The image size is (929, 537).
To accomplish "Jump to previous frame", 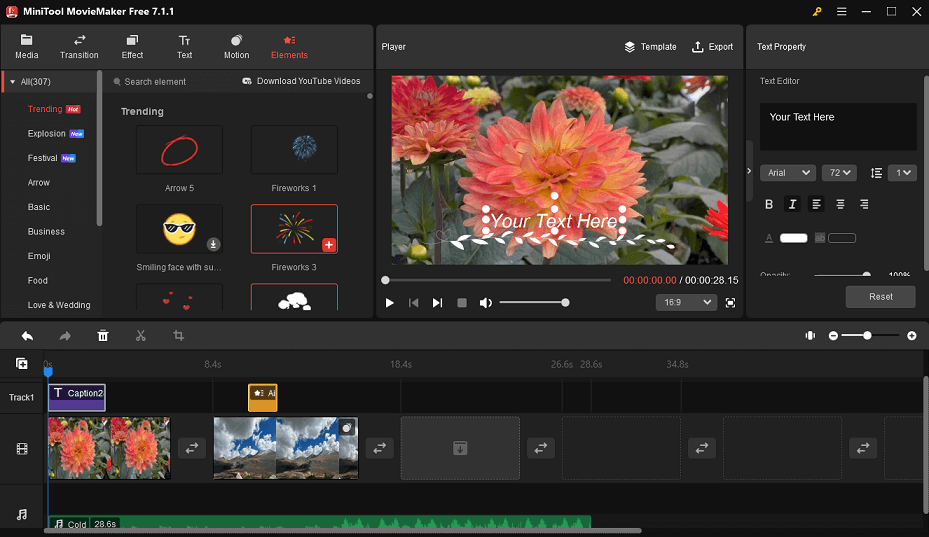I will click(x=414, y=303).
